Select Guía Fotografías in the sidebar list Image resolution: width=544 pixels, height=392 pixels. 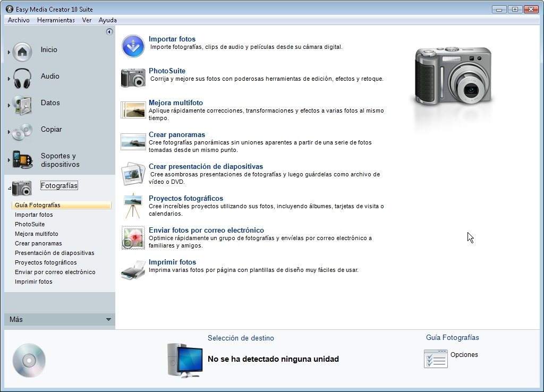(62, 205)
